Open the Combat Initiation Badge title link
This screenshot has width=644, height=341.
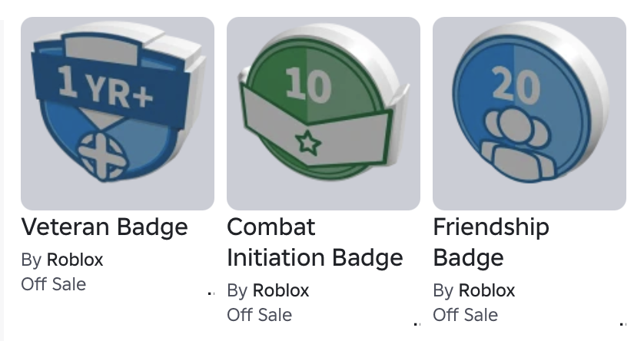(x=315, y=242)
